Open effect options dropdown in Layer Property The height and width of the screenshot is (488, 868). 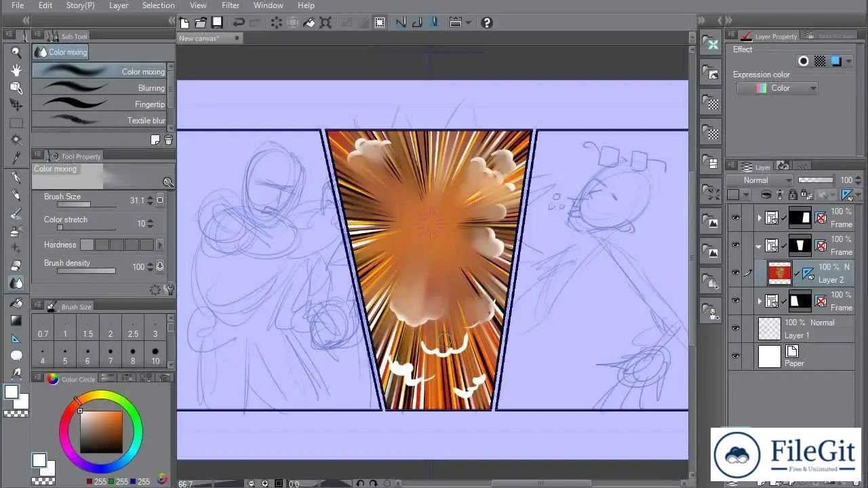point(849,62)
